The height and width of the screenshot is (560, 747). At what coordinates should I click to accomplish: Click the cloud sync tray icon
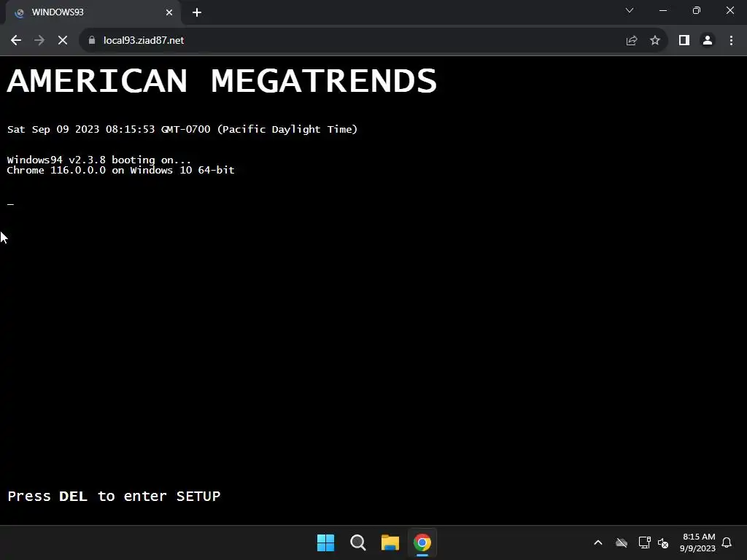coord(622,542)
